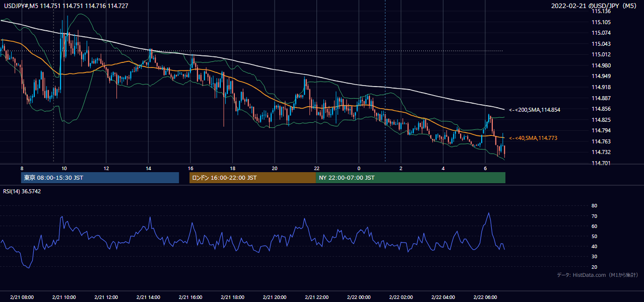The height and width of the screenshot is (302, 644).
Task: Click the HistData.com data source credit
Action: [597, 275]
